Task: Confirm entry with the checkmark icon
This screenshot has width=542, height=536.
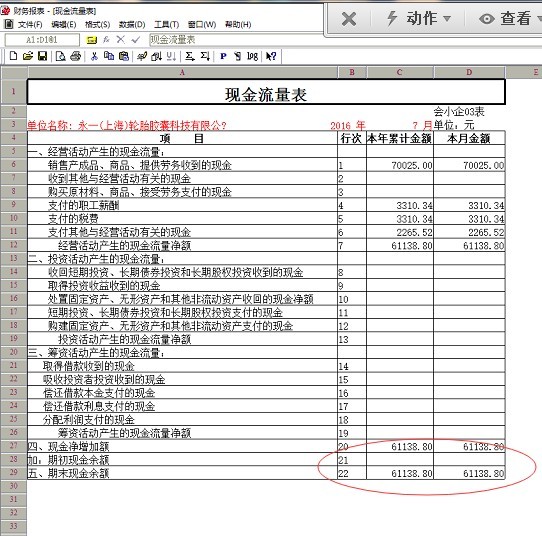Action: (x=136, y=40)
